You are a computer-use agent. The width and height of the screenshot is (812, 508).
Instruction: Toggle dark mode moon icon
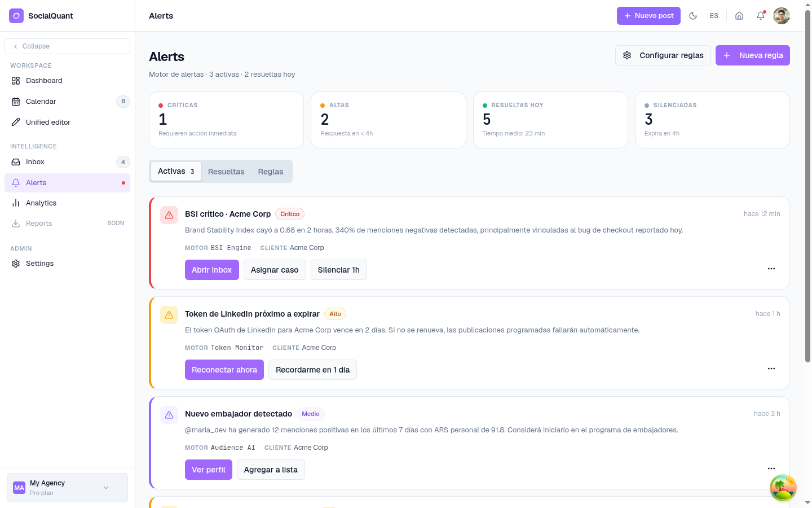point(693,16)
